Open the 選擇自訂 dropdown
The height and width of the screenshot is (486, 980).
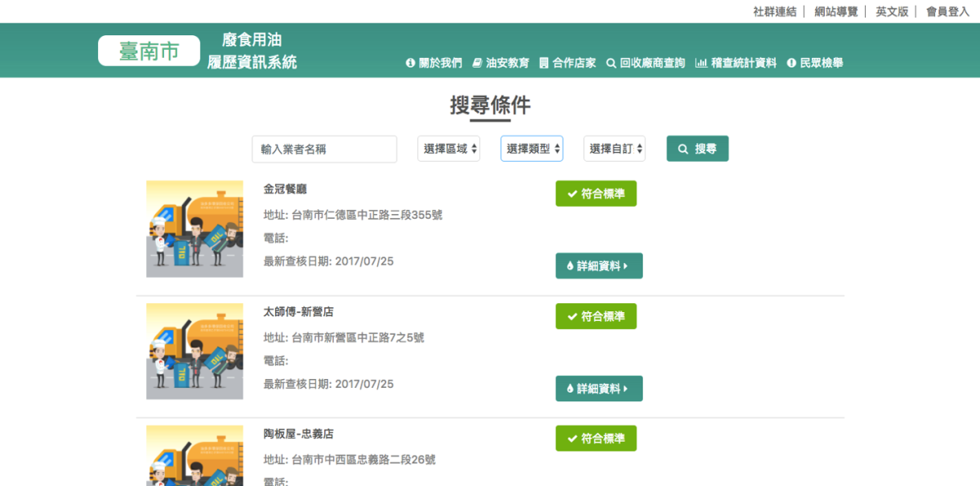(614, 149)
